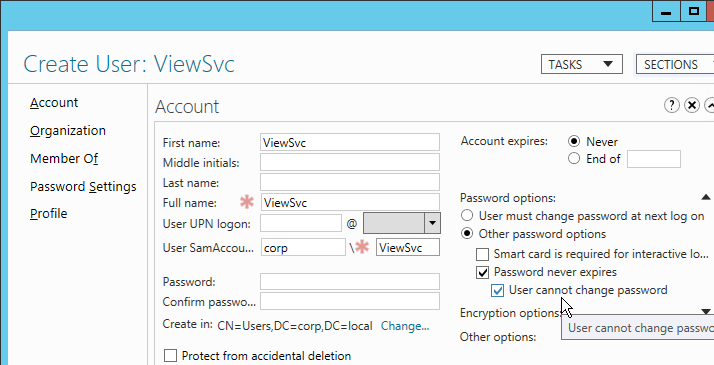The width and height of the screenshot is (714, 365).
Task: Open the TASKS dropdown menu
Action: [x=581, y=64]
